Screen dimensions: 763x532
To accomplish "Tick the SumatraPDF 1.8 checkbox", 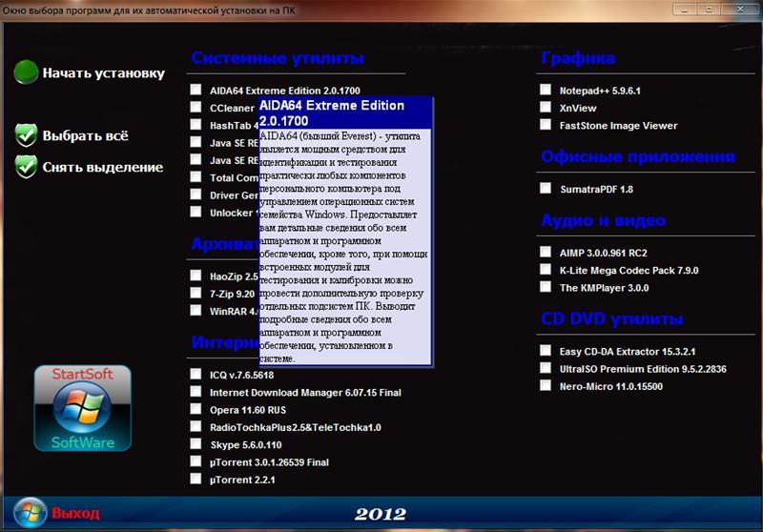I will tap(546, 189).
